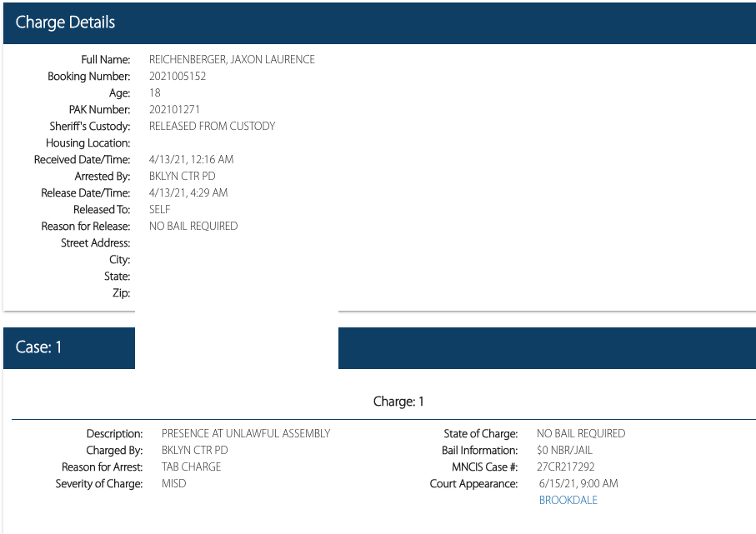Screen dimensions: 756x534
Task: Open the BROOKDALE court location link
Action: tap(568, 500)
